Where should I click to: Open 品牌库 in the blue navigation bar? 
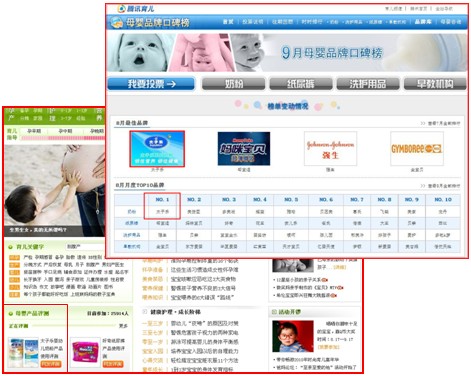423,22
